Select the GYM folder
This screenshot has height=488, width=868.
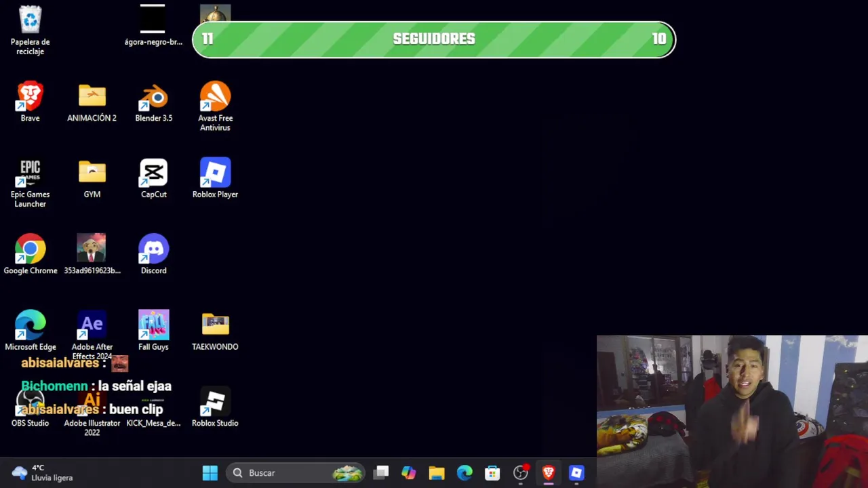pyautogui.click(x=92, y=179)
